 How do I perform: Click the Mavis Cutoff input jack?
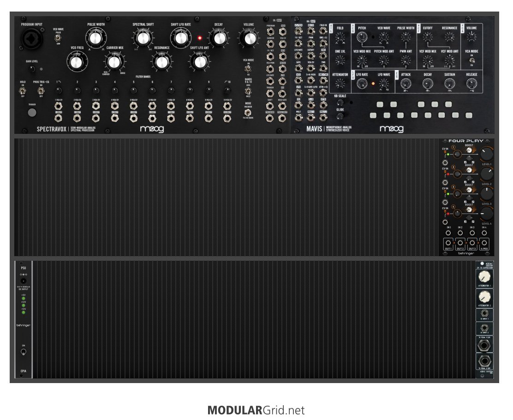point(311,56)
